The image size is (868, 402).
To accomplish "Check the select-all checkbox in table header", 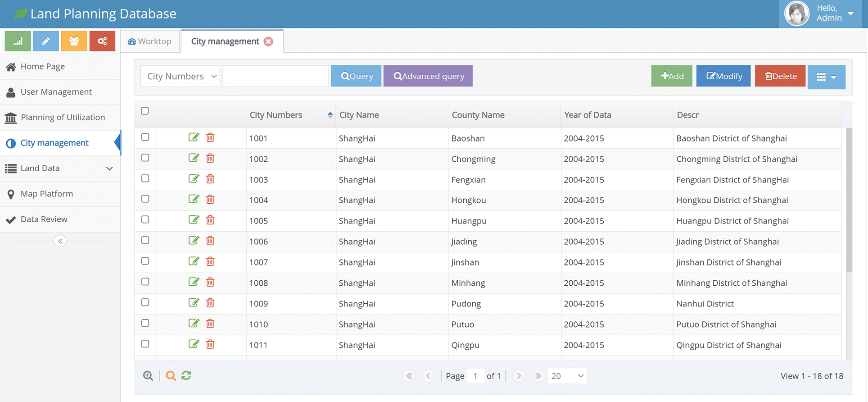I will coord(145,111).
